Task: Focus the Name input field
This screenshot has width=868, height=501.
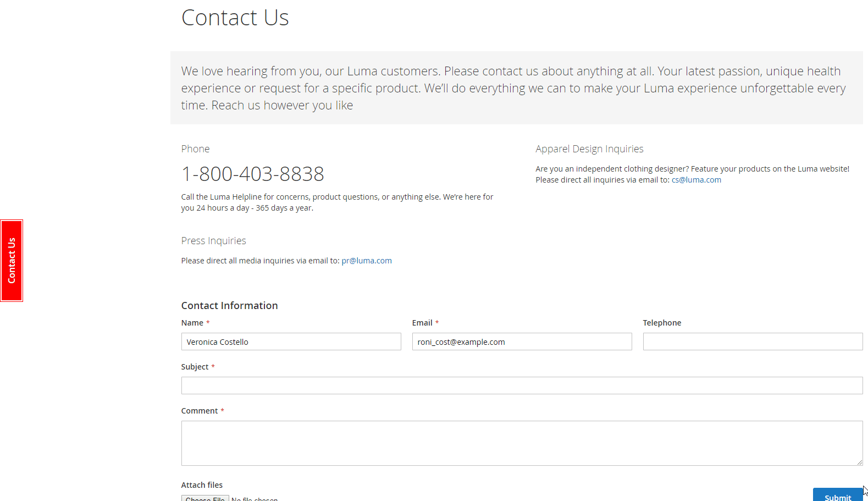Action: pos(291,342)
